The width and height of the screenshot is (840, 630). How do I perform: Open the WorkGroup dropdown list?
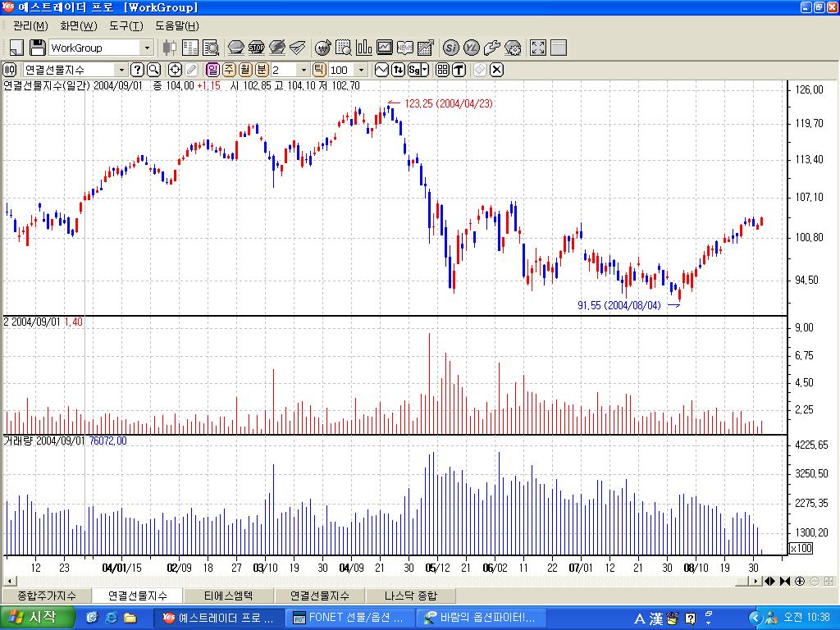pos(147,48)
